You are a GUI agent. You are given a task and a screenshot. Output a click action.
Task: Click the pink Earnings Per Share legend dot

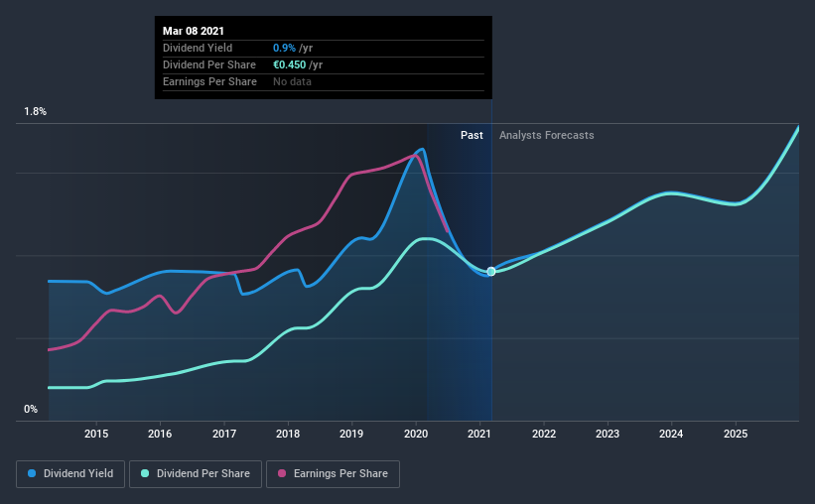tap(282, 473)
